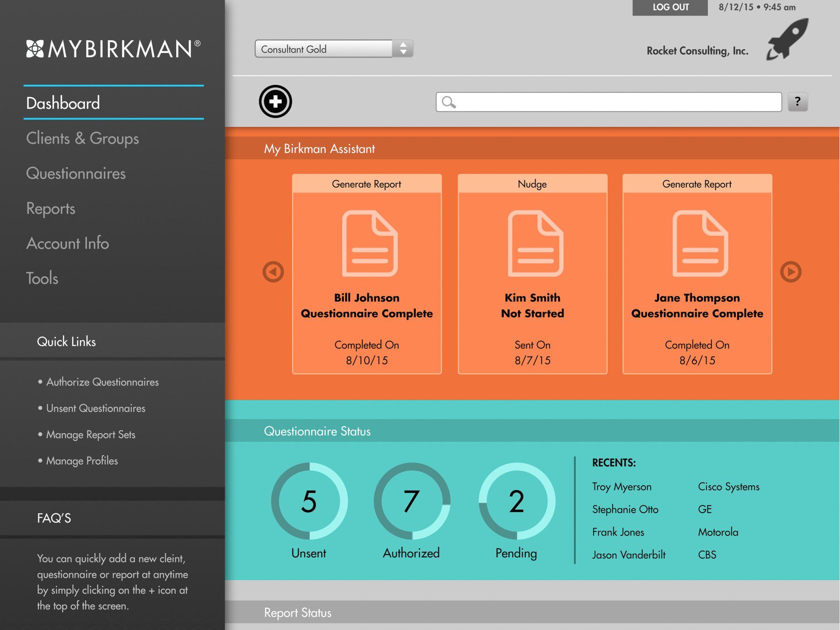Click the black plus add-new icon
Viewport: 840px width, 630px height.
pos(275,101)
